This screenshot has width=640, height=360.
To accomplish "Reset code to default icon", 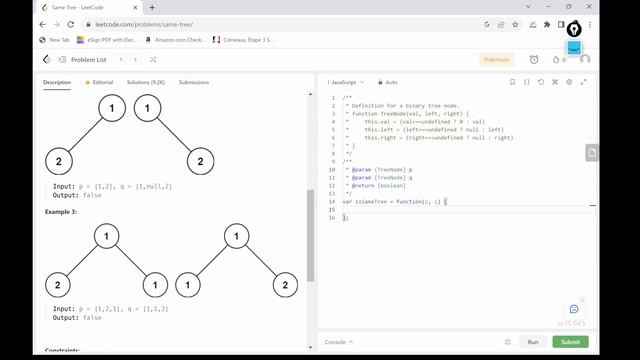I will 541,82.
